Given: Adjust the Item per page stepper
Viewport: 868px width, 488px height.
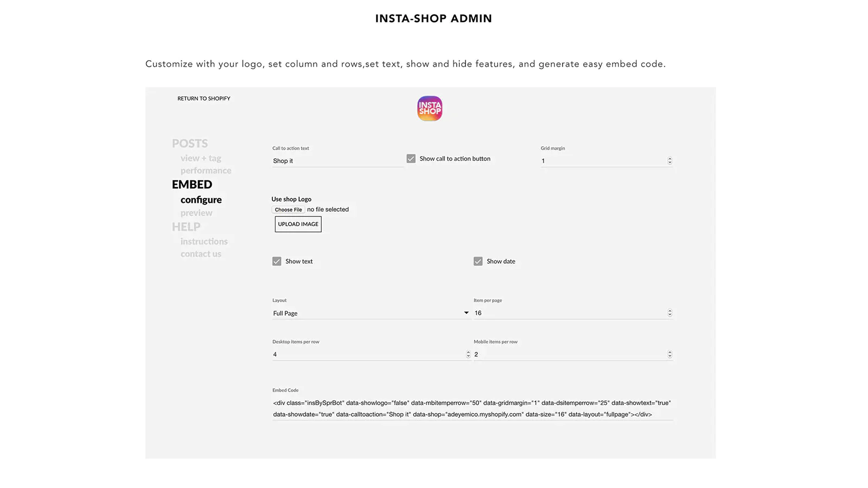Looking at the screenshot, I should [669, 313].
